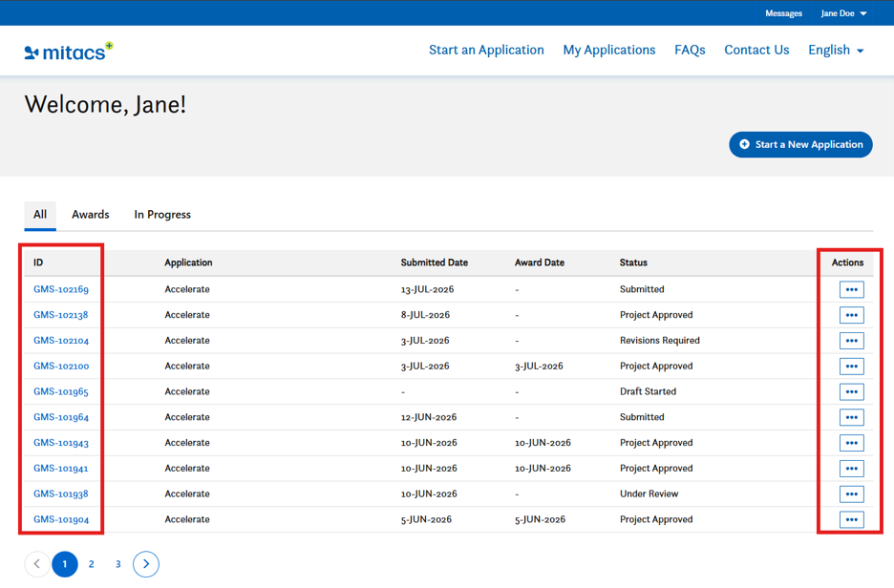Select the 8-JUL-2026 submitted date
The width and height of the screenshot is (894, 588).
click(x=425, y=315)
